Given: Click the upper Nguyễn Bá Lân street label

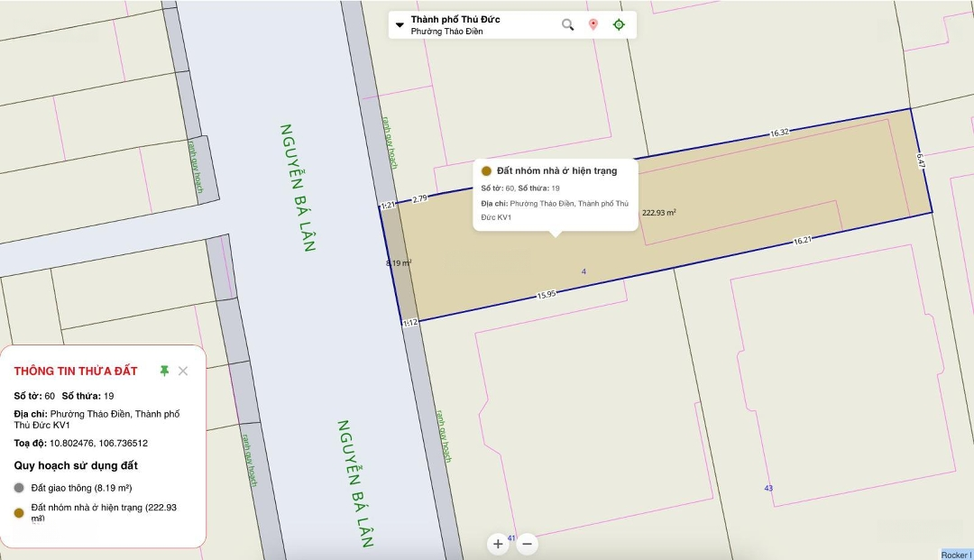Looking at the screenshot, I should coord(298,188).
